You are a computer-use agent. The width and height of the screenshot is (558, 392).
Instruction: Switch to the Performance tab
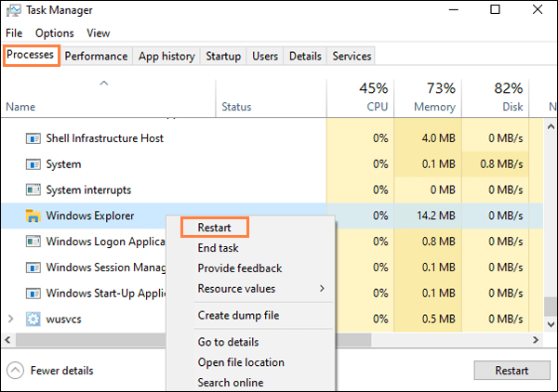point(96,56)
